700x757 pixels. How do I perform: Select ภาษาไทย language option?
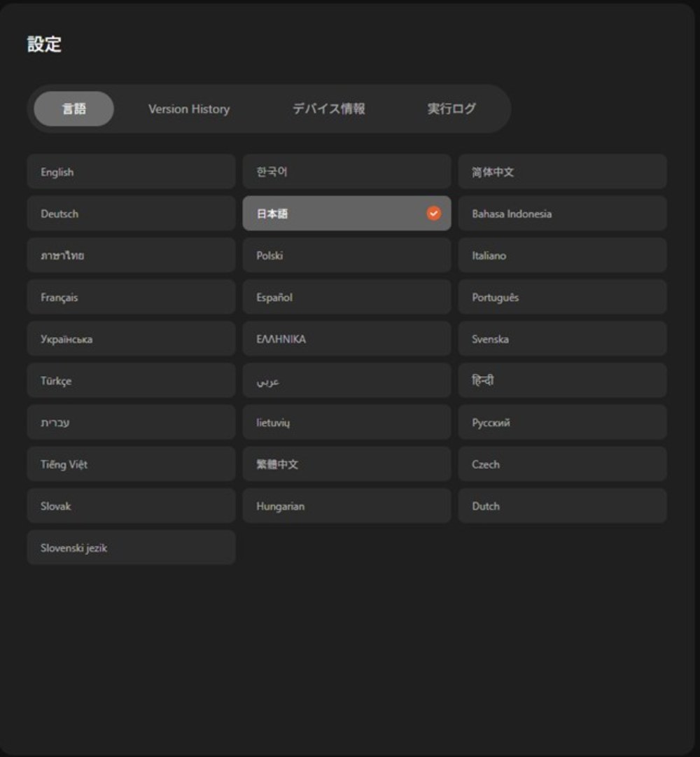point(131,256)
